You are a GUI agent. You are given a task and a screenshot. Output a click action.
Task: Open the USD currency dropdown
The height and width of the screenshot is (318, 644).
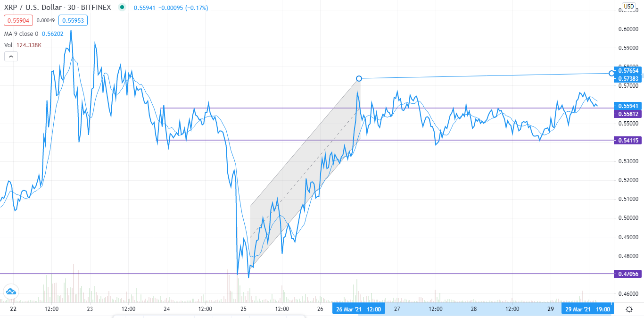[x=629, y=6]
